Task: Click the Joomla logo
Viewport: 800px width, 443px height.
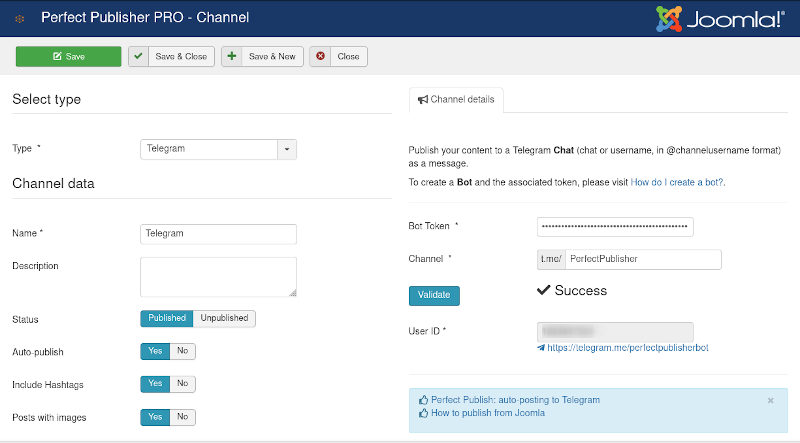Action: tap(720, 19)
